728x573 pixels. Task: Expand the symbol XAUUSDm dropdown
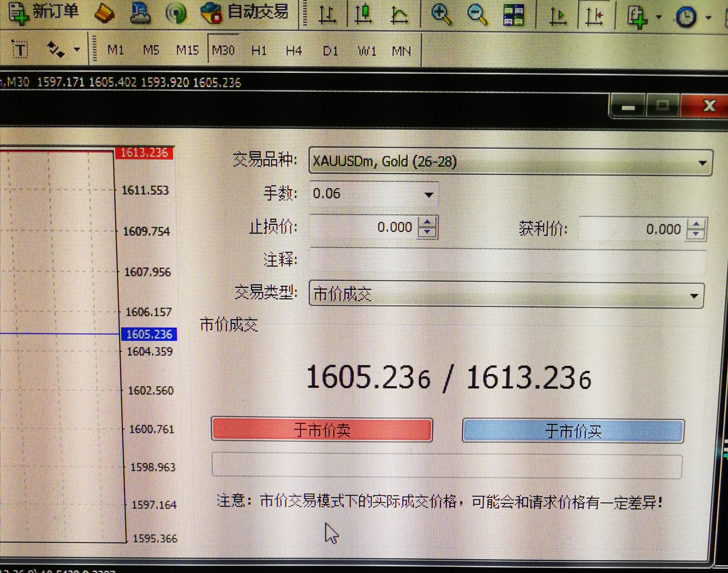pyautogui.click(x=702, y=163)
